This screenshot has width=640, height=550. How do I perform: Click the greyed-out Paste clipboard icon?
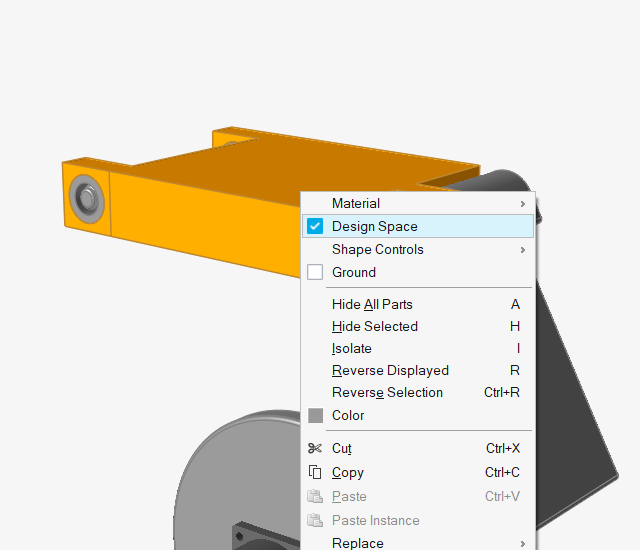click(315, 496)
